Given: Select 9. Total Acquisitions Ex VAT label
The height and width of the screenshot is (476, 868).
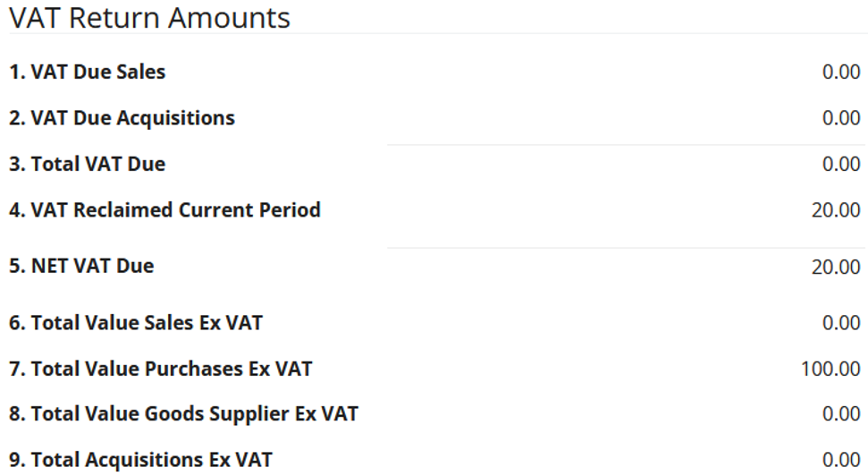Looking at the screenshot, I should pos(140,460).
